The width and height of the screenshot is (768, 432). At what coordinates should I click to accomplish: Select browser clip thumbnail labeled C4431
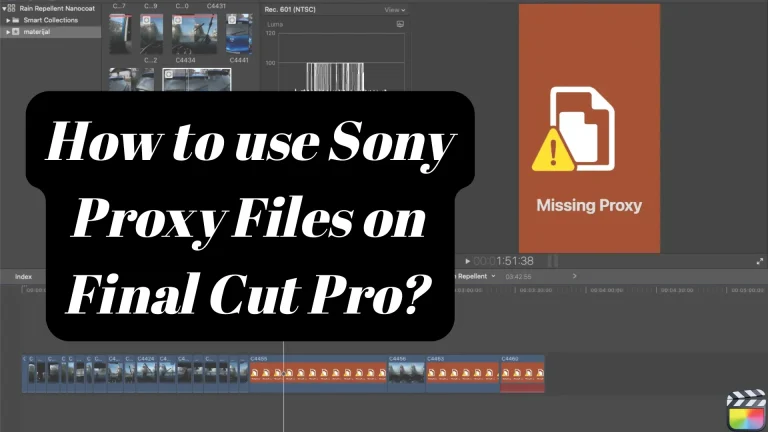(x=239, y=34)
